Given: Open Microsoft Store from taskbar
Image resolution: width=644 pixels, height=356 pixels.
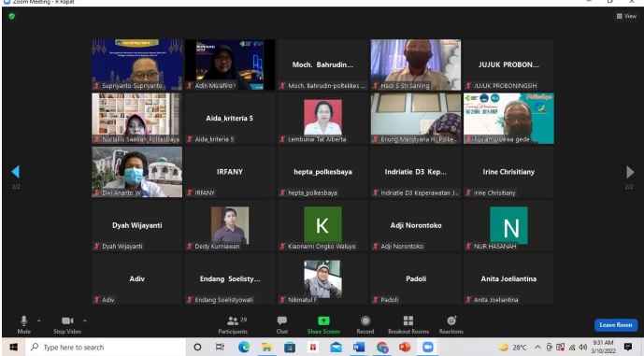Looking at the screenshot, I should point(290,348).
